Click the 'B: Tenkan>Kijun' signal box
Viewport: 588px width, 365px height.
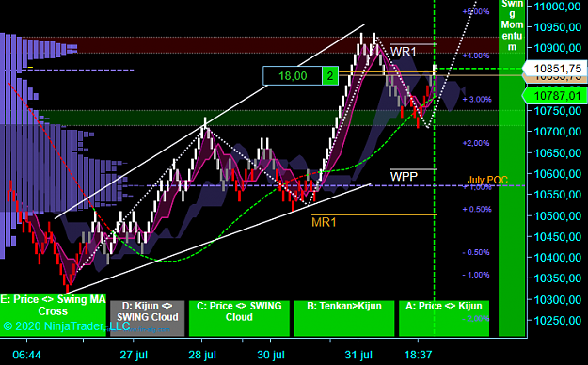pos(344,318)
